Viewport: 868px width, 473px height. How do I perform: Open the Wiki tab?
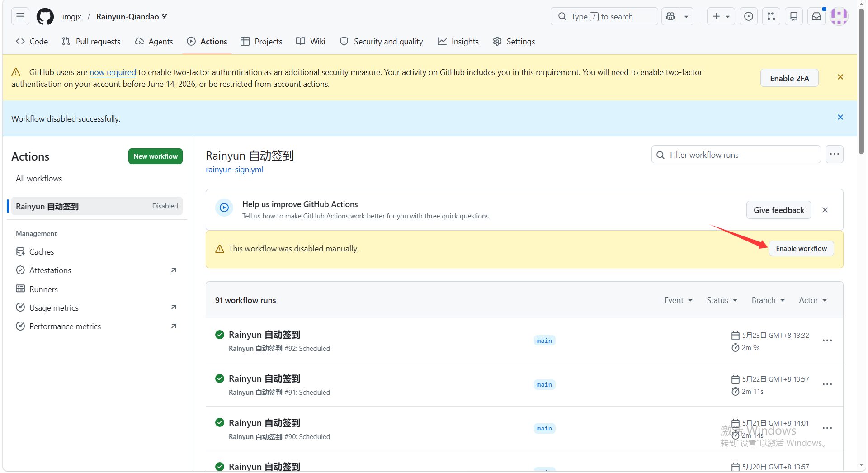[x=311, y=42]
